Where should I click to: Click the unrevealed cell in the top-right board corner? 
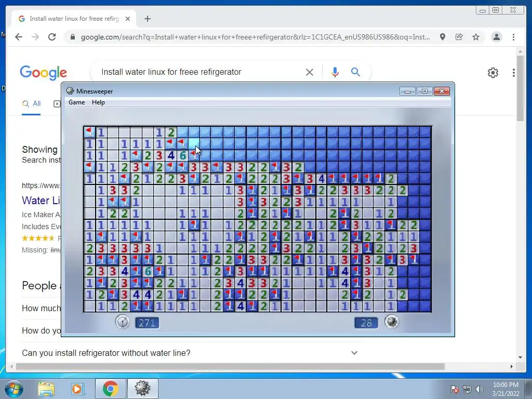pyautogui.click(x=426, y=132)
